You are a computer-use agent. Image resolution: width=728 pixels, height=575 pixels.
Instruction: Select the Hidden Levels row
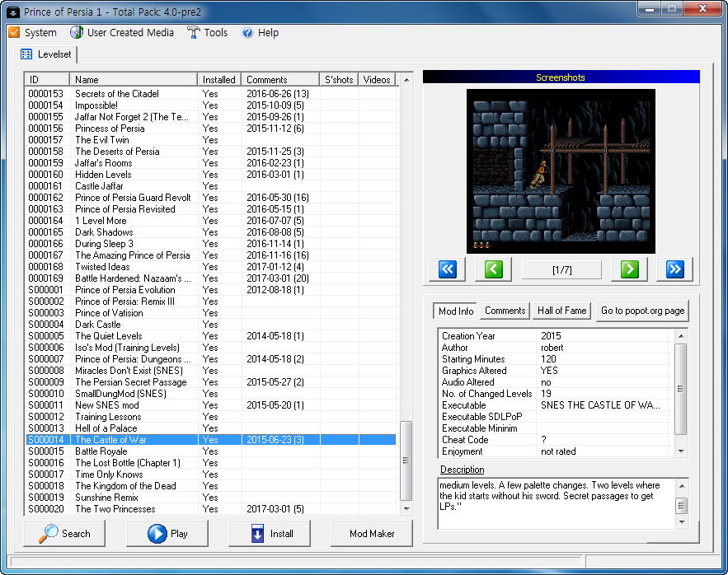coord(211,175)
